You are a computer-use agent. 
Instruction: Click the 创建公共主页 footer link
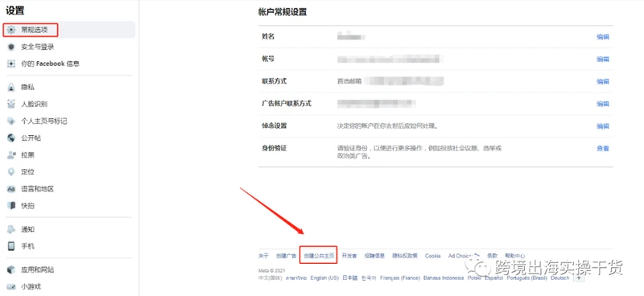(x=319, y=256)
